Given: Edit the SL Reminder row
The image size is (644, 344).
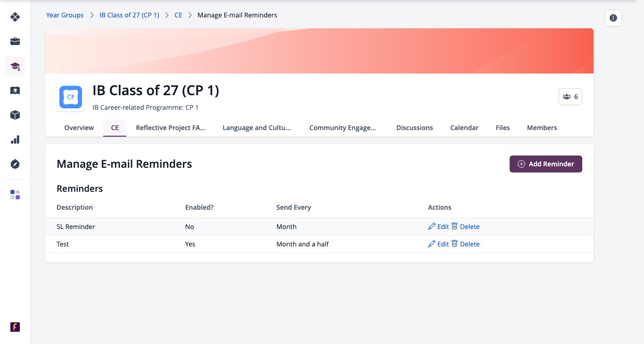Looking at the screenshot, I should point(438,227).
